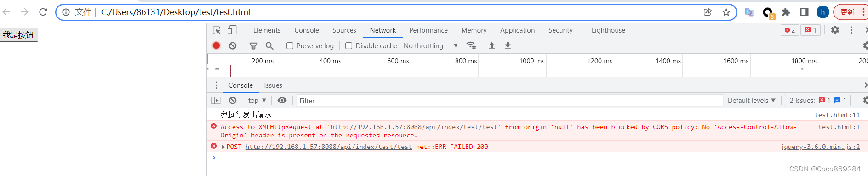Image resolution: width=868 pixels, height=176 pixels.
Task: Open the Application tab
Action: coord(518,30)
